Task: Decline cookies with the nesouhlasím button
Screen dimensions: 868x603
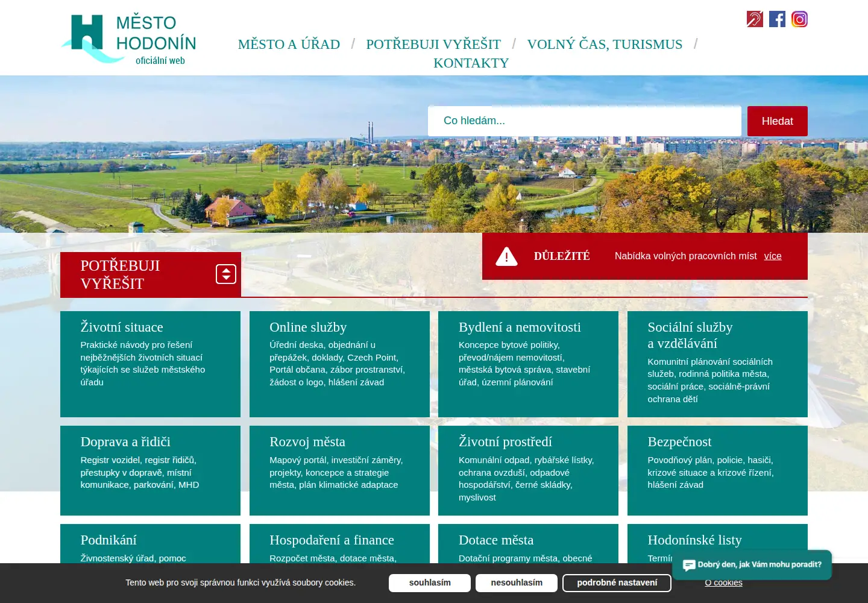Action: click(517, 583)
